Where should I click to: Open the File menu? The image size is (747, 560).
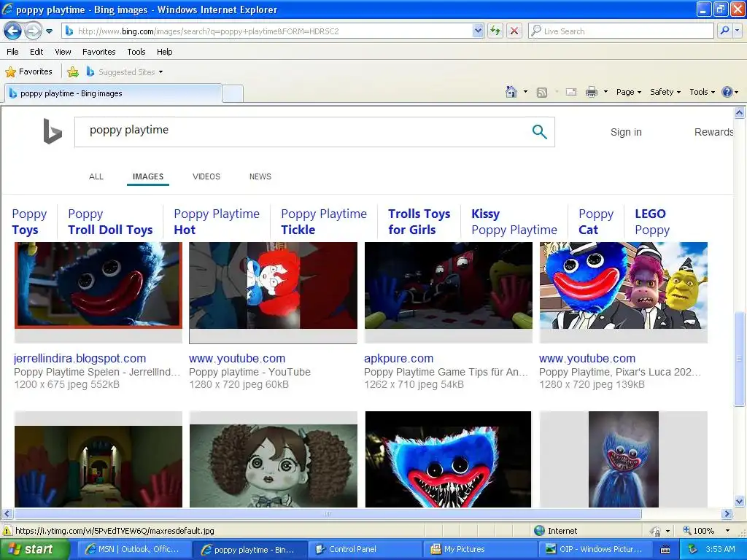[12, 52]
